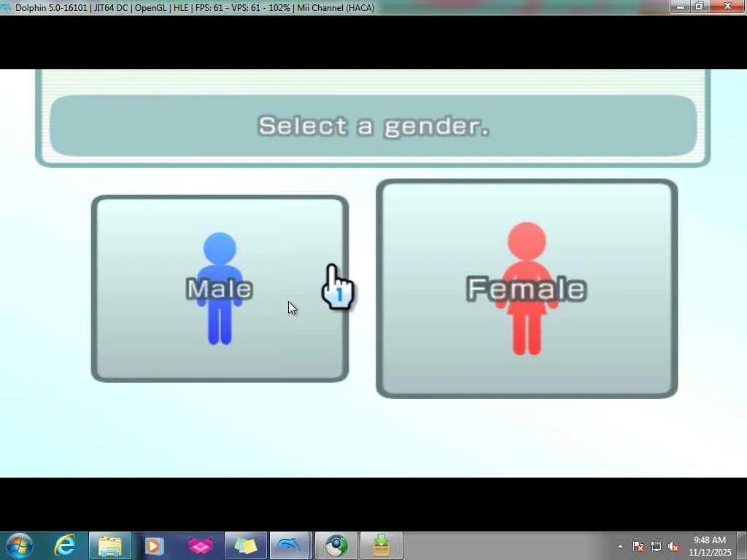Click the blue-green globe taskbar icon
747x560 pixels.
(336, 545)
